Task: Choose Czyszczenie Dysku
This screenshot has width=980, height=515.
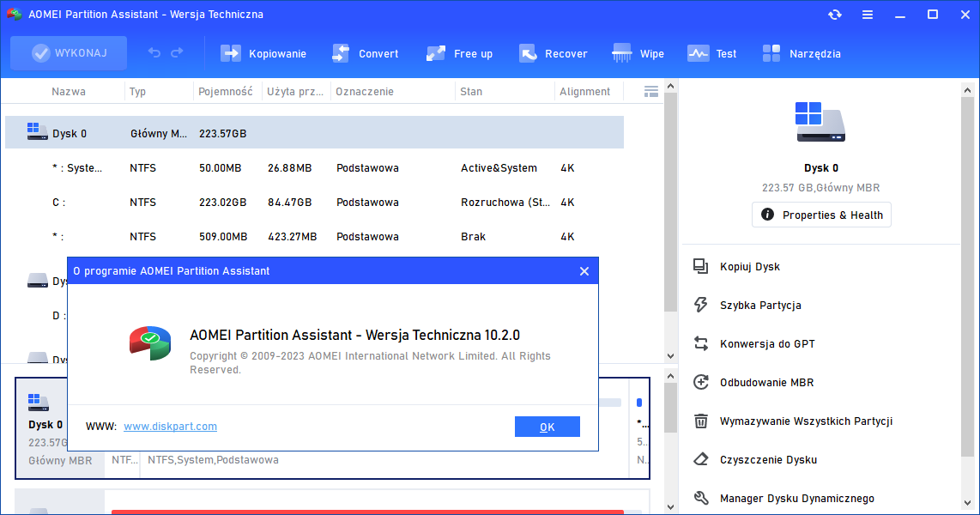Action: click(x=768, y=460)
